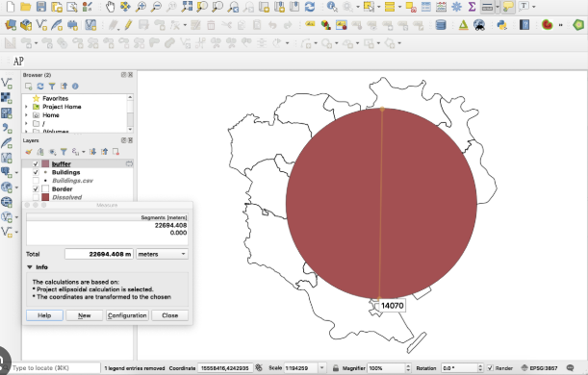The height and width of the screenshot is (375, 588).
Task: Open the Sigma statistical summary tool
Action: click(472, 7)
